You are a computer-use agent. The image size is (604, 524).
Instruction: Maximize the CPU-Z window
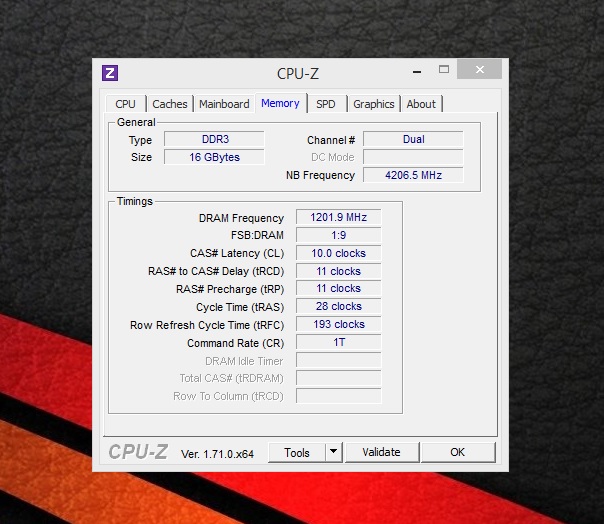point(444,69)
